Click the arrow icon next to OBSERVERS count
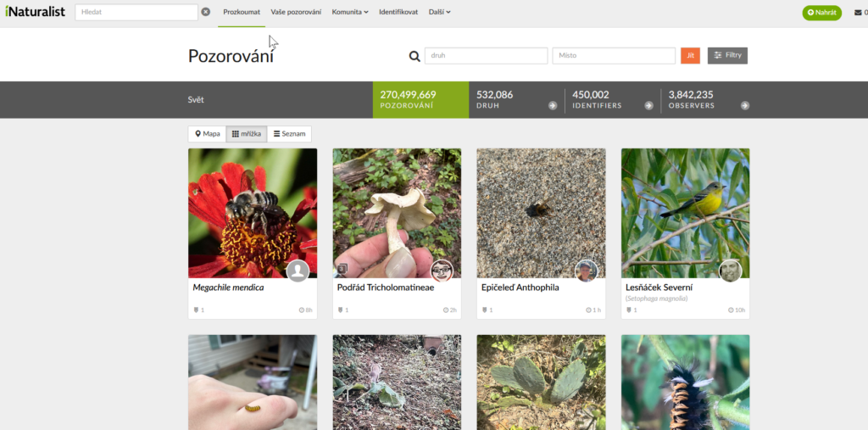This screenshot has width=868, height=430. [x=745, y=106]
